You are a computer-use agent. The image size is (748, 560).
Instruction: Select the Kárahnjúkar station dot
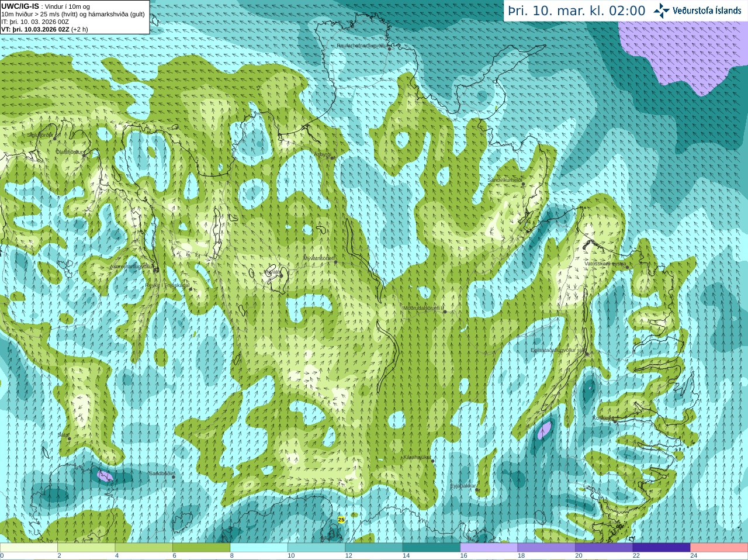click(433, 461)
